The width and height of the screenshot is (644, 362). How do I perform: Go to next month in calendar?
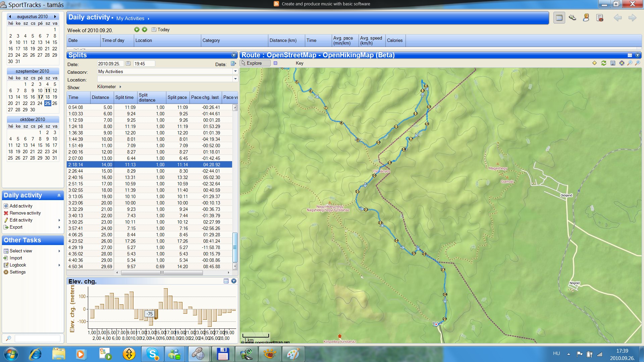(x=55, y=16)
